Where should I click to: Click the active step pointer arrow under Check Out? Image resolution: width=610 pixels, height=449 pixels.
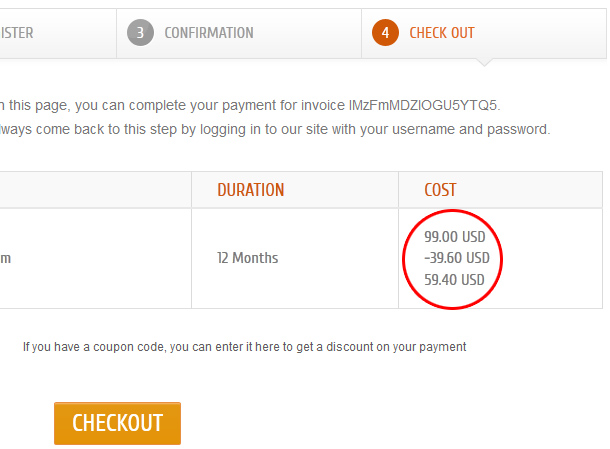pos(484,63)
